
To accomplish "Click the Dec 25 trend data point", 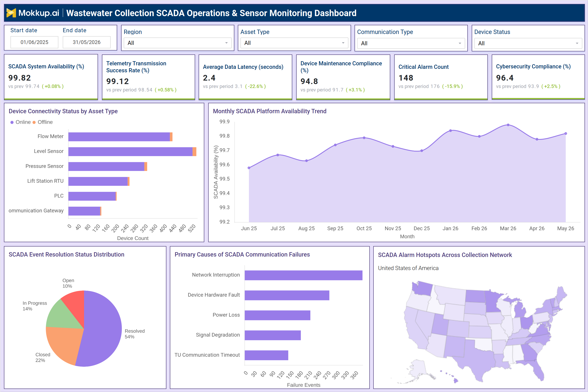I will coord(422,151).
